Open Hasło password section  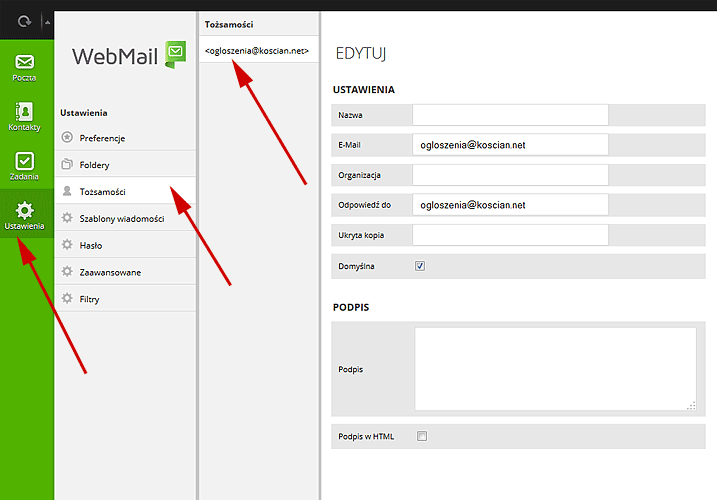click(125, 245)
